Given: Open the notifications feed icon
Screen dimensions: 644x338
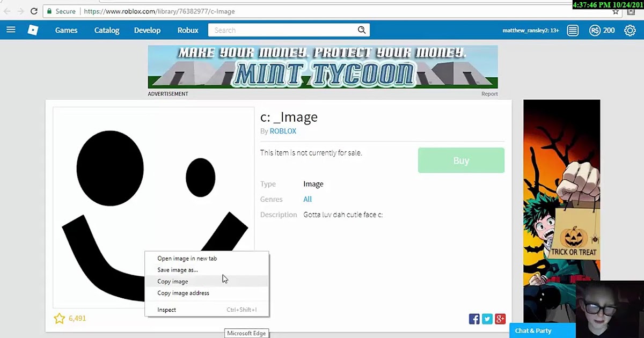Looking at the screenshot, I should tap(573, 31).
